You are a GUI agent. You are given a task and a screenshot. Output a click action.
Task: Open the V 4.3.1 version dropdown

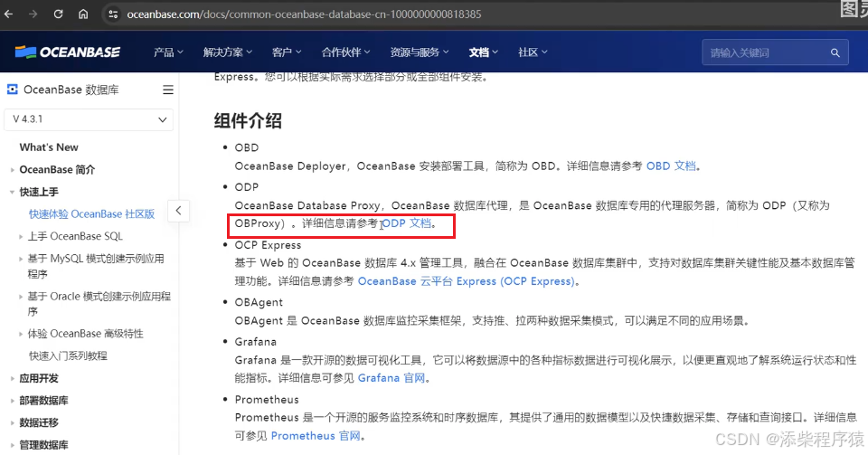pyautogui.click(x=89, y=119)
